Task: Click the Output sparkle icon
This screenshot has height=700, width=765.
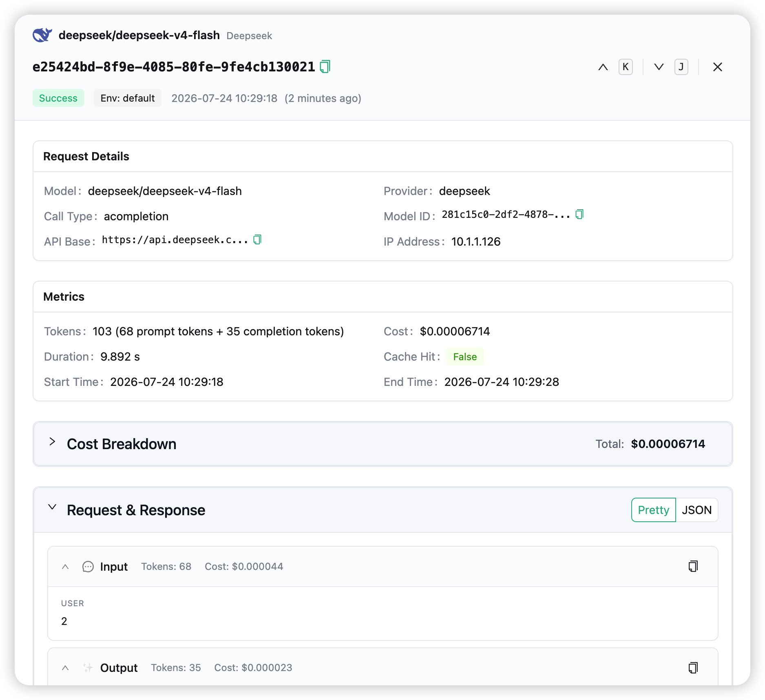Action: coord(88,668)
